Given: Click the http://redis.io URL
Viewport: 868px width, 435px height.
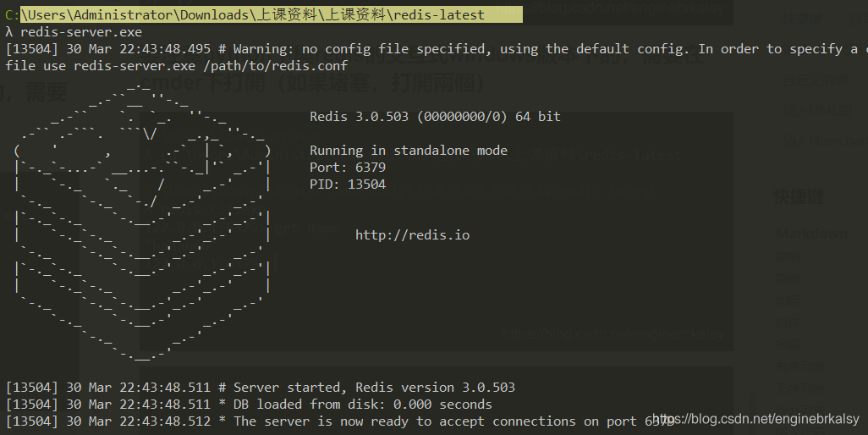Looking at the screenshot, I should click(412, 235).
